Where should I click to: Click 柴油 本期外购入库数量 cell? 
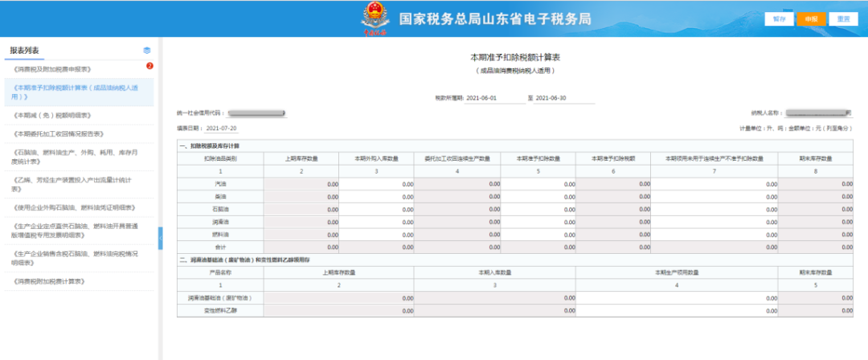(376, 196)
